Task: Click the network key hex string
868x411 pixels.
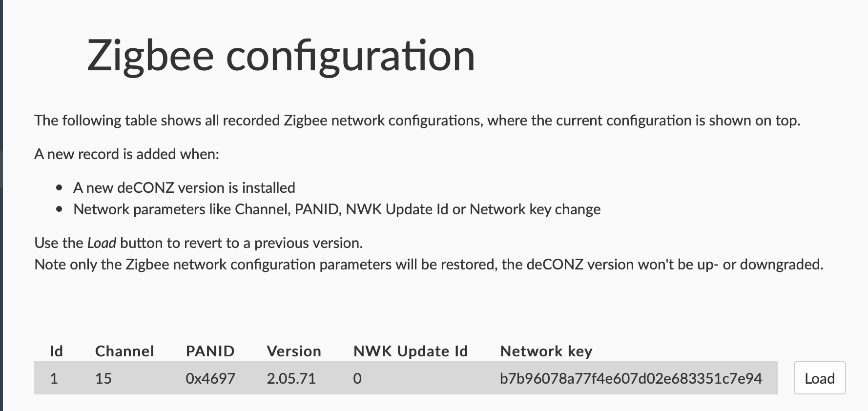Action: [x=631, y=378]
